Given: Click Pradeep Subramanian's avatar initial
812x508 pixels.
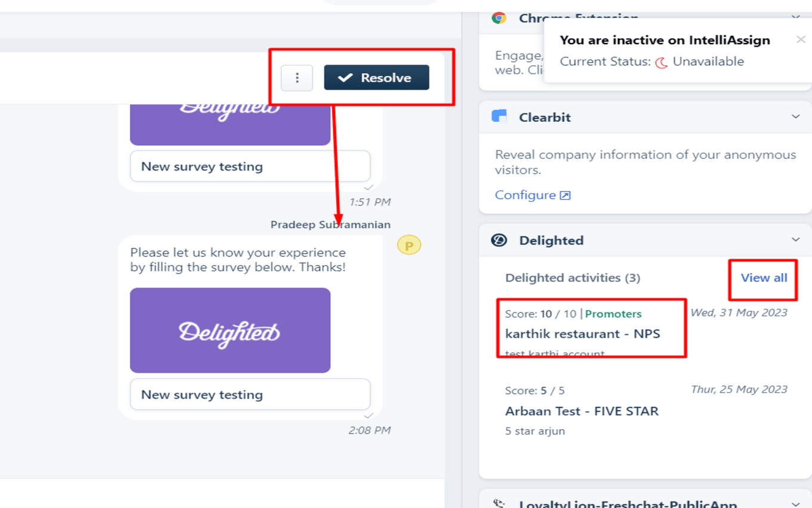Looking at the screenshot, I should 409,244.
